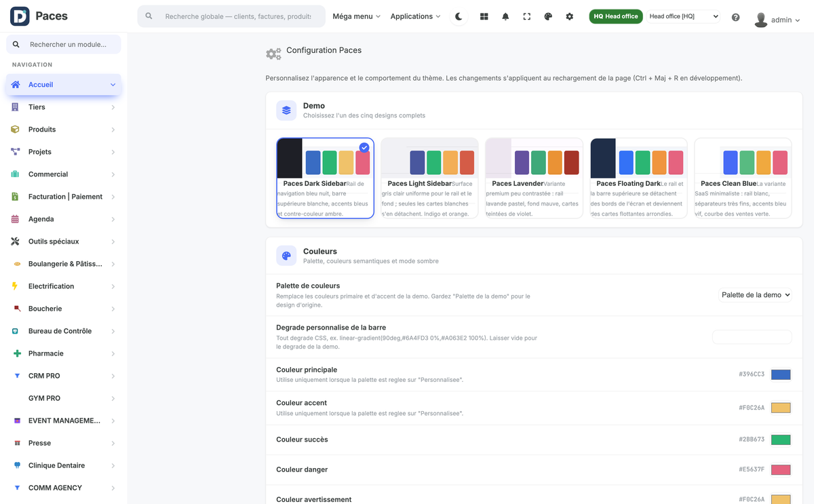This screenshot has width=814, height=504.
Task: Open the Applications dropdown
Action: (x=415, y=16)
